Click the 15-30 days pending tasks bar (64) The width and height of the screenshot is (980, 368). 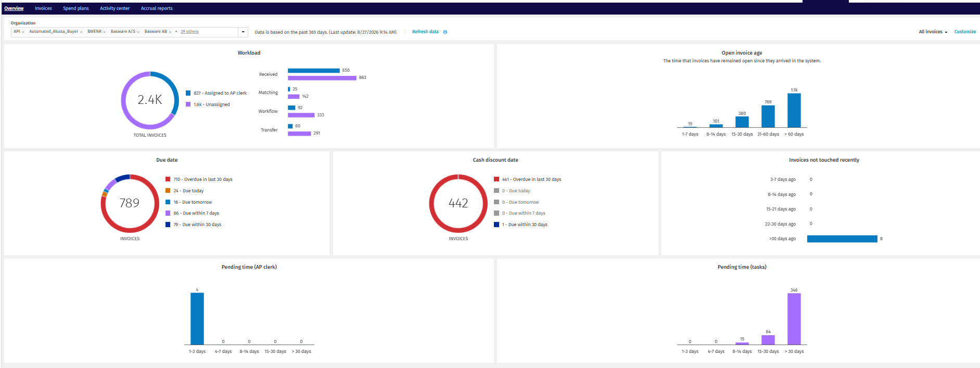[x=768, y=340]
